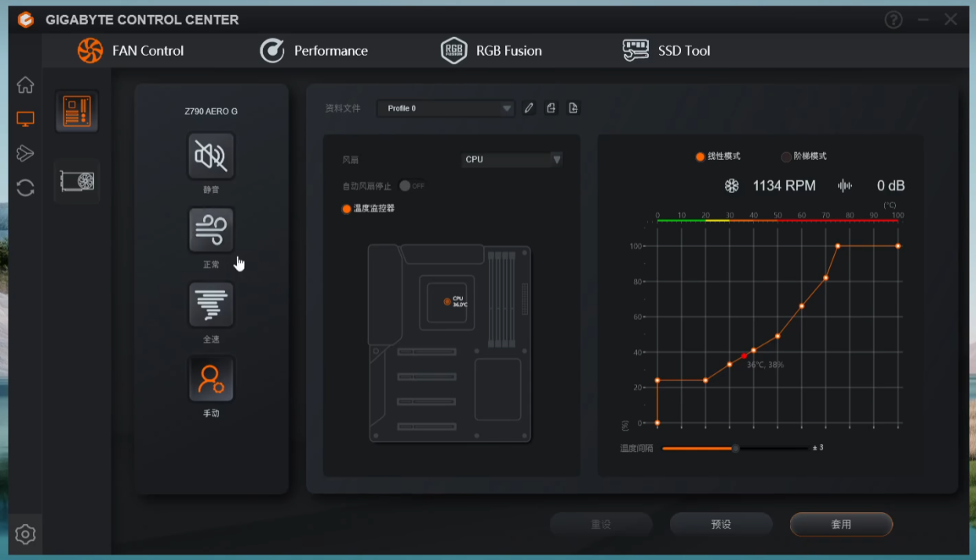Open the settings gear icon
The height and width of the screenshot is (560, 976).
click(25, 534)
